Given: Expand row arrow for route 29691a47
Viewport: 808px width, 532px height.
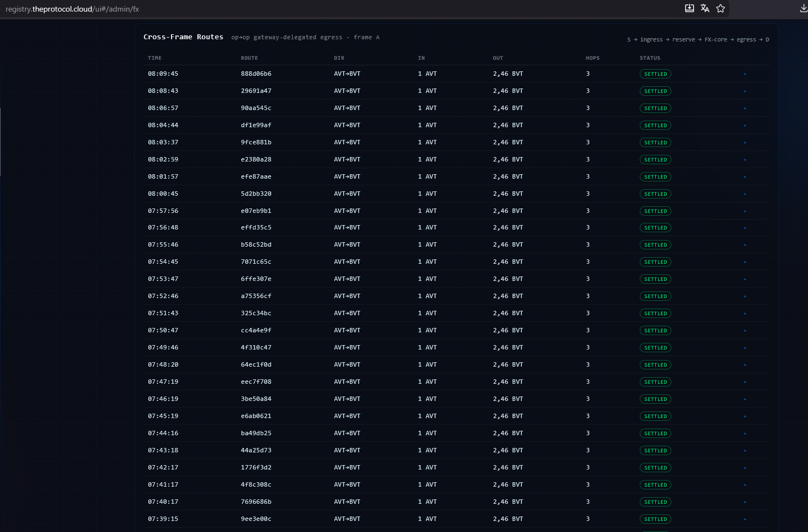Looking at the screenshot, I should [745, 91].
